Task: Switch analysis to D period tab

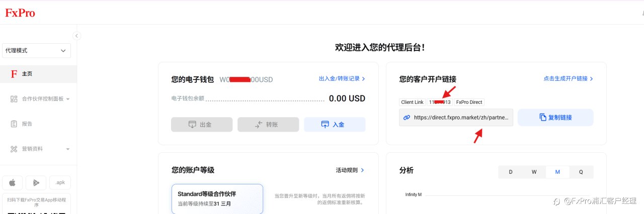Action: [x=511, y=172]
